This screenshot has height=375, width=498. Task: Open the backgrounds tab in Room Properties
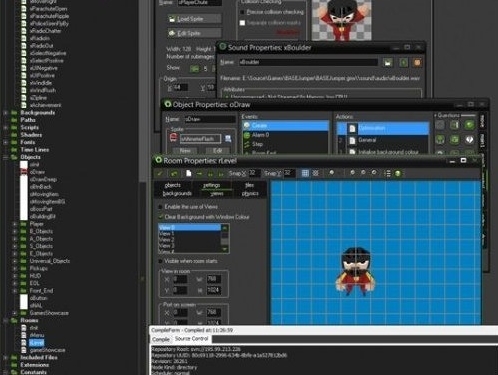point(177,193)
